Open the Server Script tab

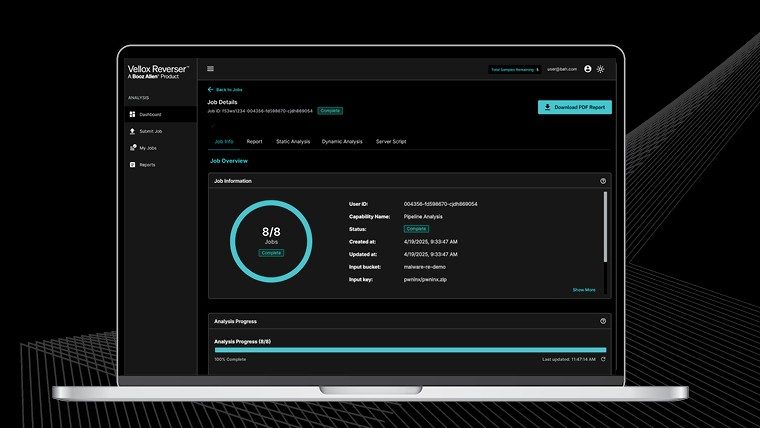click(390, 142)
